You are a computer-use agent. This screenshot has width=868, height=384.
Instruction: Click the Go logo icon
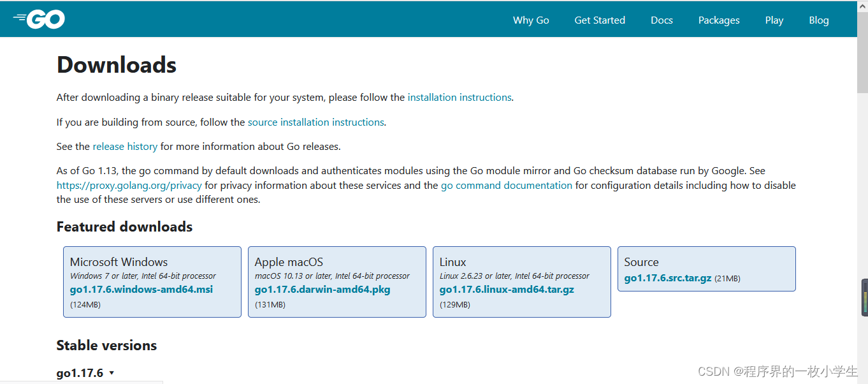click(39, 19)
